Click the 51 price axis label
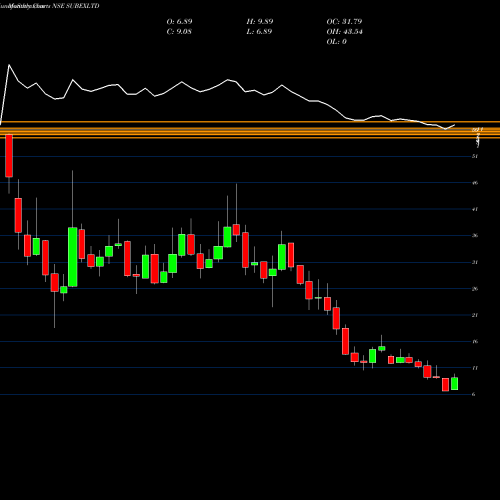The image size is (500, 500). [475, 156]
